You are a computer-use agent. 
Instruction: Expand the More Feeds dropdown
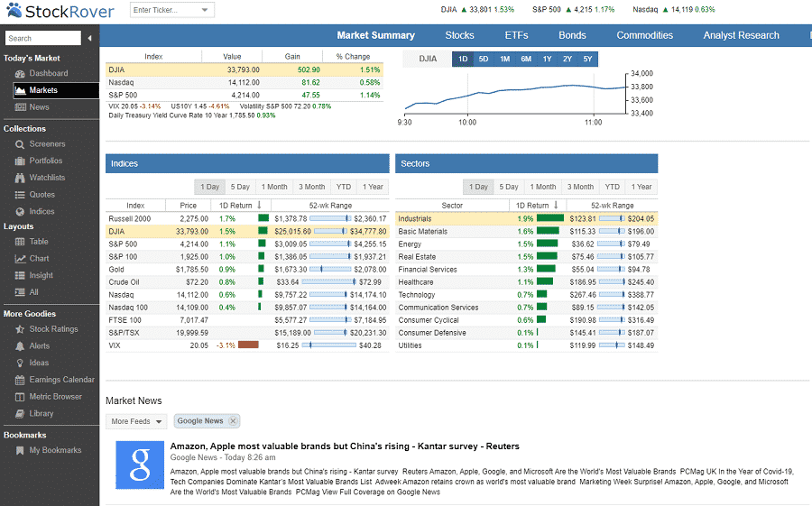click(136, 421)
